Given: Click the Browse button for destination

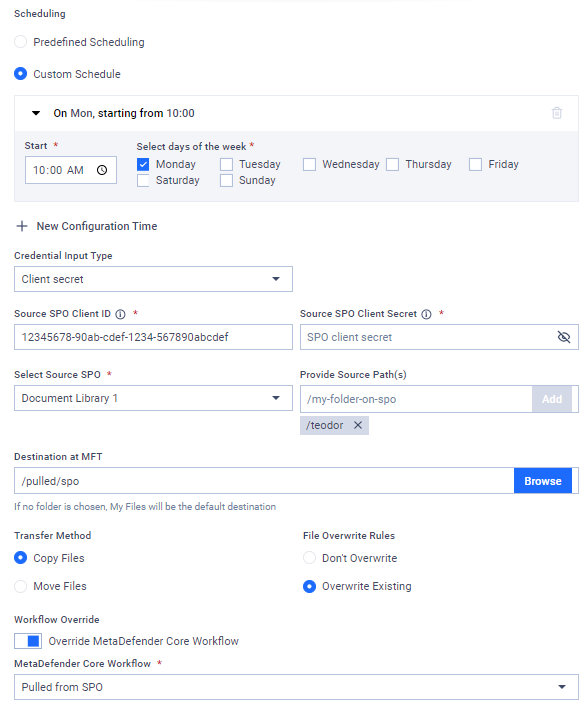Looking at the screenshot, I should pos(543,481).
